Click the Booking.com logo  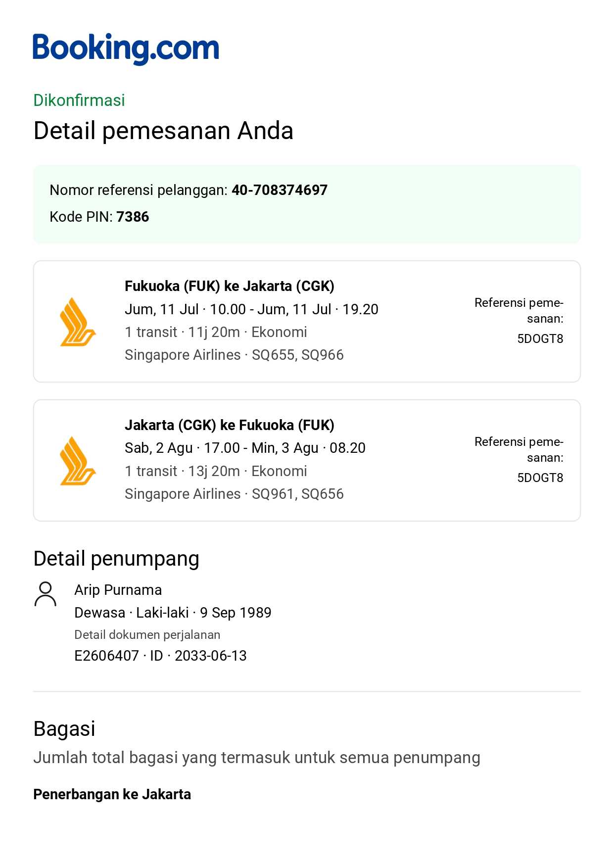[x=126, y=48]
